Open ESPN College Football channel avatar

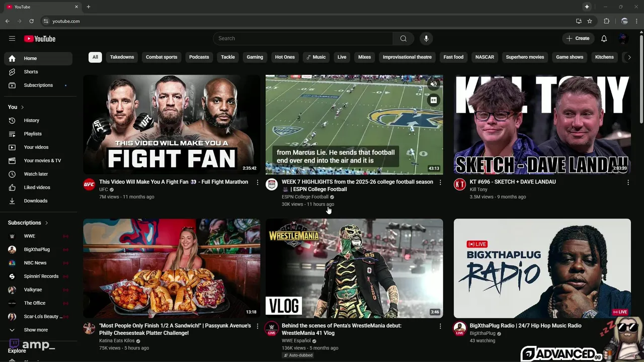(x=272, y=185)
